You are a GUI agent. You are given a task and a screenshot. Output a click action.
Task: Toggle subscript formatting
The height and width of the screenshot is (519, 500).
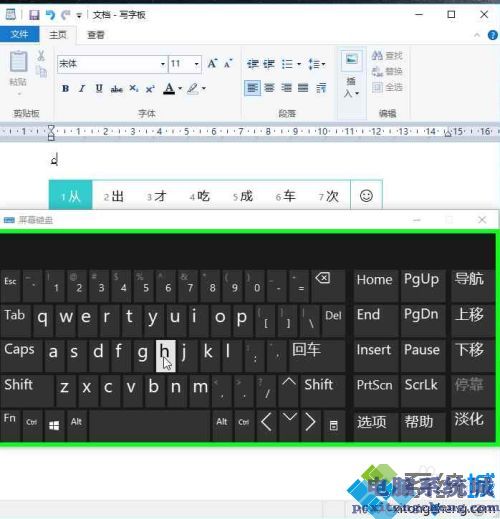pyautogui.click(x=133, y=89)
